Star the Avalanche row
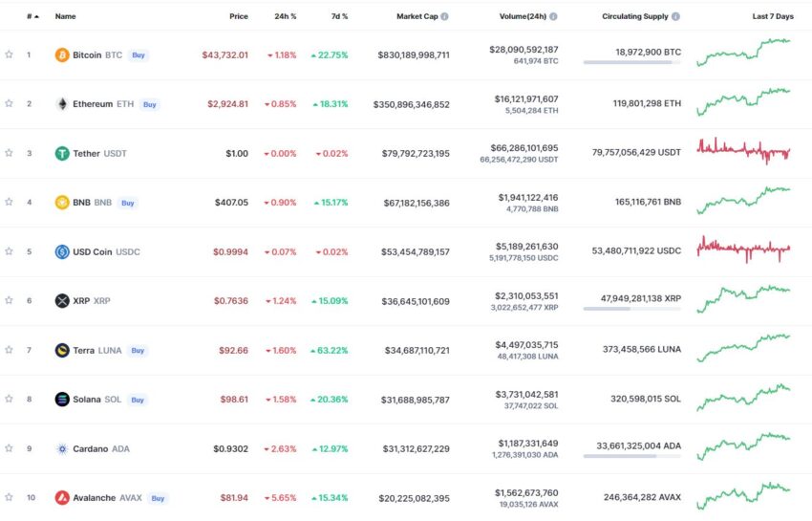 [x=9, y=497]
